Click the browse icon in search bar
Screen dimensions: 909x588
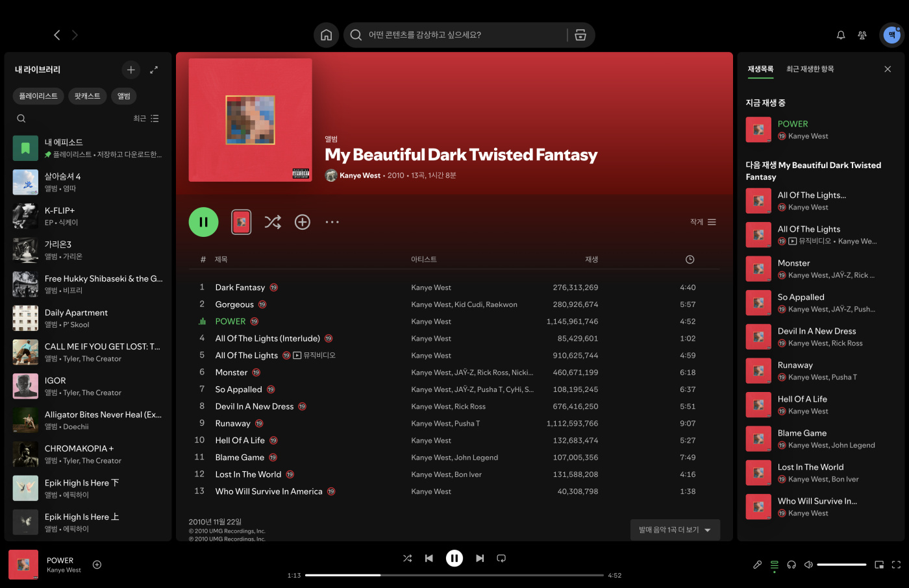pos(580,35)
